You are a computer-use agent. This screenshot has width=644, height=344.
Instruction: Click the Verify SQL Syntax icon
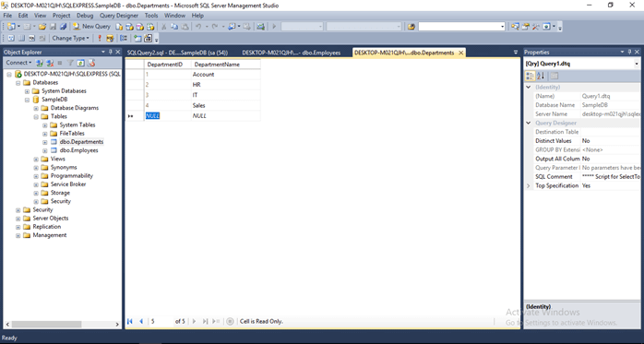click(110, 38)
